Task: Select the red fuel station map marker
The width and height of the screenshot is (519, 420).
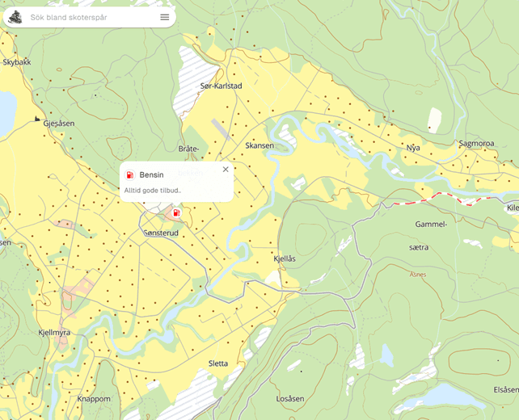Action: point(176,212)
